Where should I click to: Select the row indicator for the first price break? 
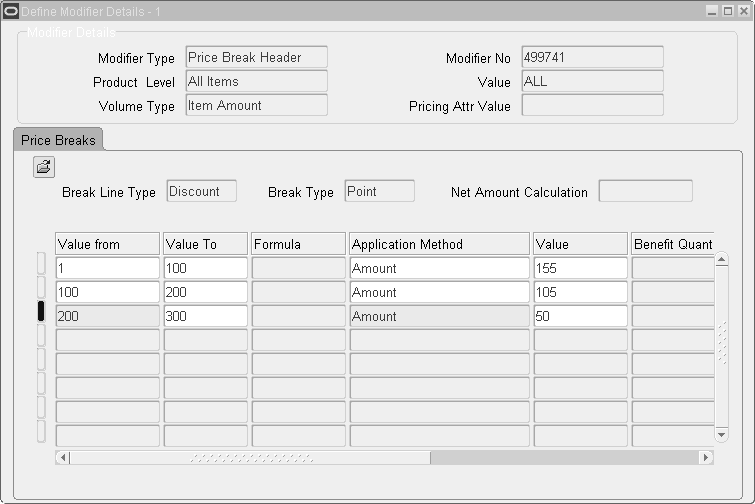(x=41, y=263)
